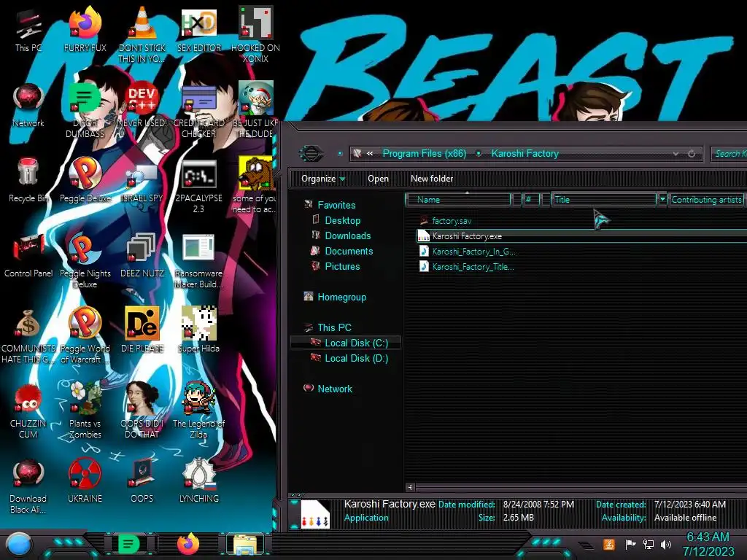Select the Karoshi_Factory_Title... audio file
This screenshot has height=560, width=747.
[x=473, y=267]
